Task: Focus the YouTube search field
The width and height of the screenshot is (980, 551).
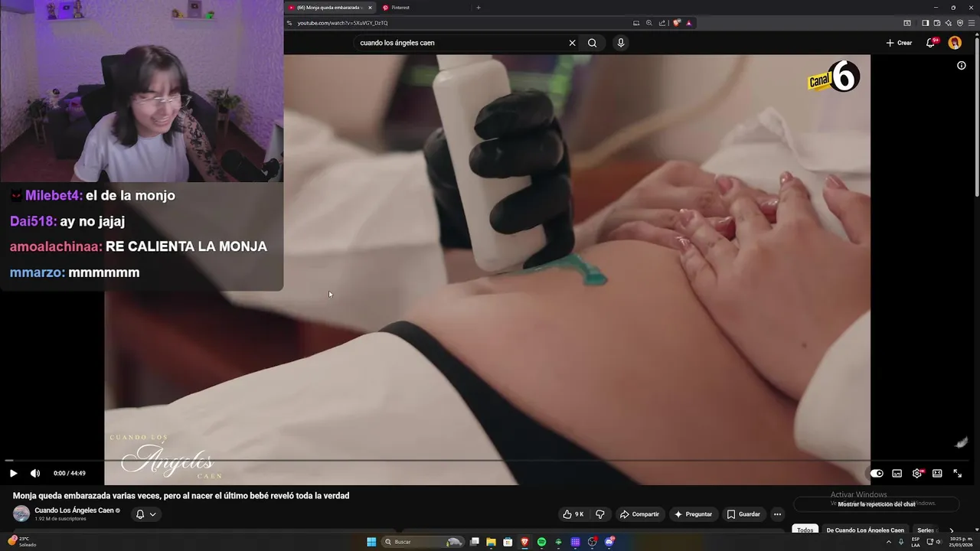Action: tap(459, 43)
